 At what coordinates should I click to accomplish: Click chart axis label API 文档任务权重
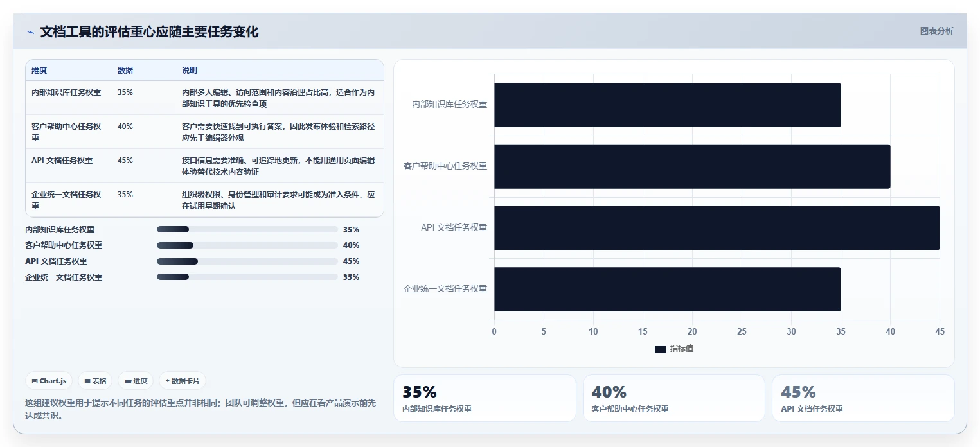click(454, 228)
